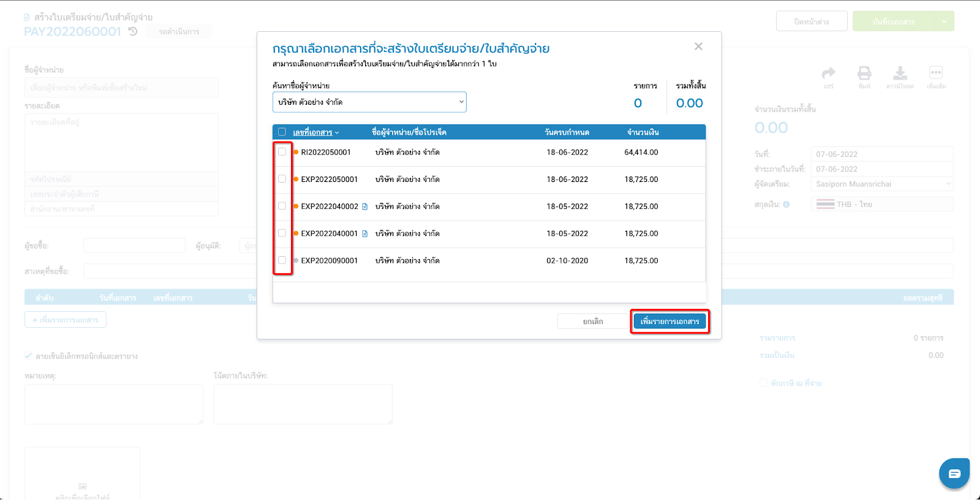This screenshot has height=500, width=980.
Task: Click document icon beside EXP2022040001
Action: point(365,233)
